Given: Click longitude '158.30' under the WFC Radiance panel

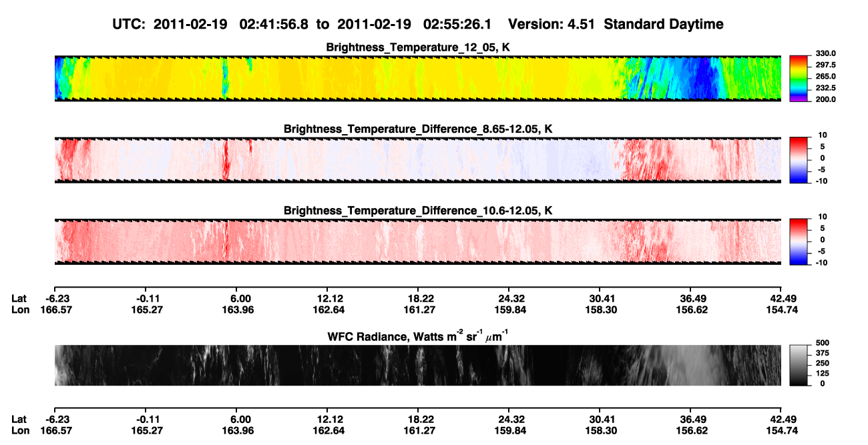Looking at the screenshot, I should click(600, 431).
